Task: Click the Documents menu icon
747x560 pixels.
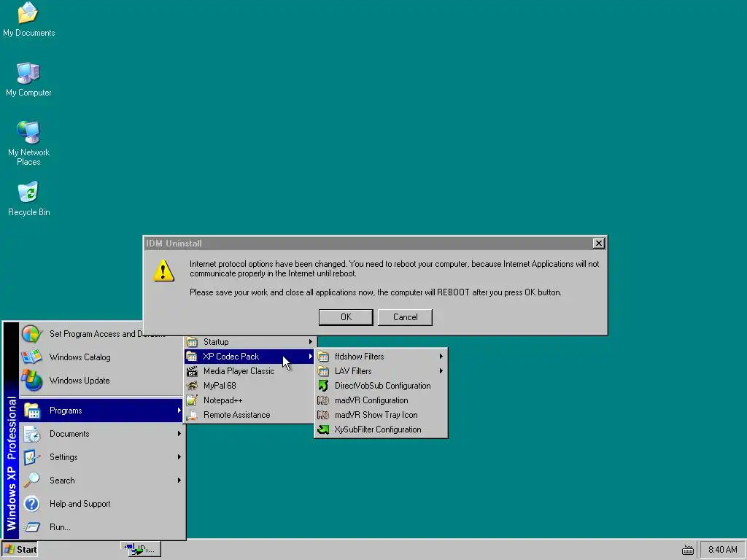Action: click(x=32, y=434)
